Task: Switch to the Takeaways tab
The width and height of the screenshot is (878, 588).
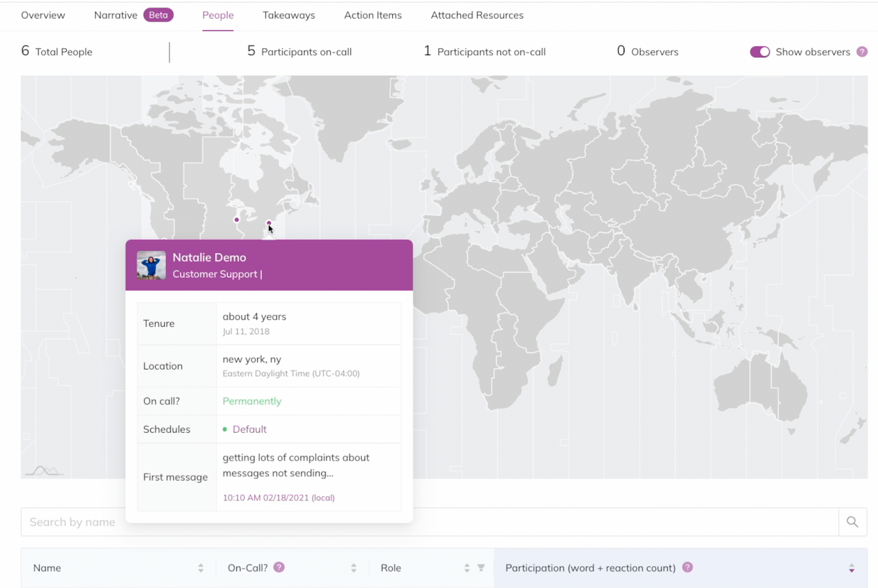Action: (289, 15)
